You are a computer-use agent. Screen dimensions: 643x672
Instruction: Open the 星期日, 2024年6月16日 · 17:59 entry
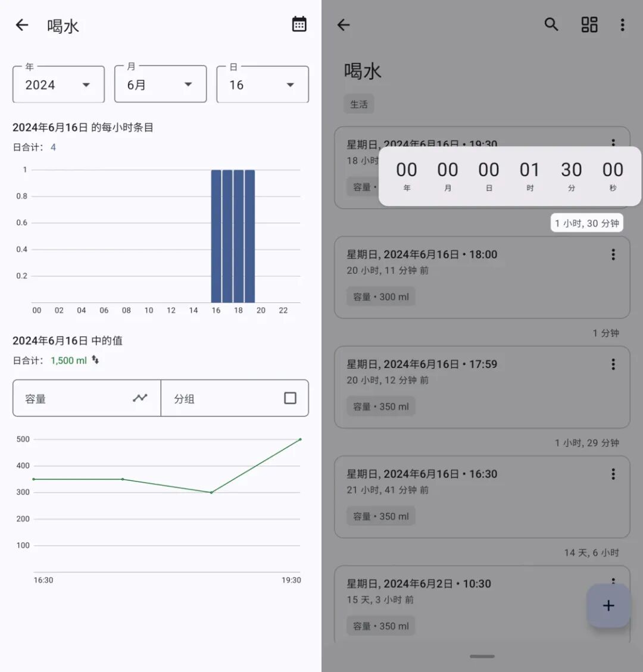pyautogui.click(x=482, y=387)
